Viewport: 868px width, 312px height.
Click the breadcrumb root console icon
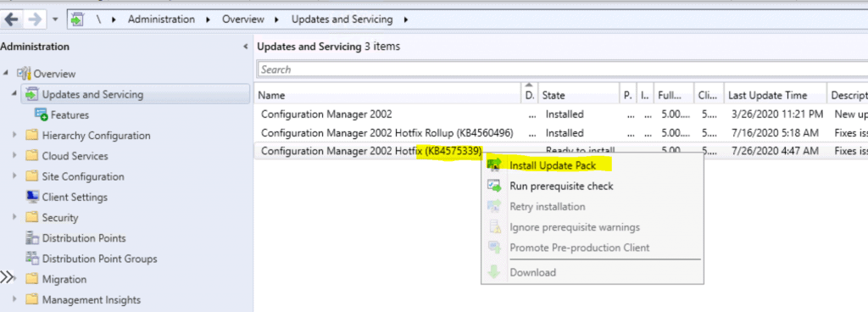point(76,19)
